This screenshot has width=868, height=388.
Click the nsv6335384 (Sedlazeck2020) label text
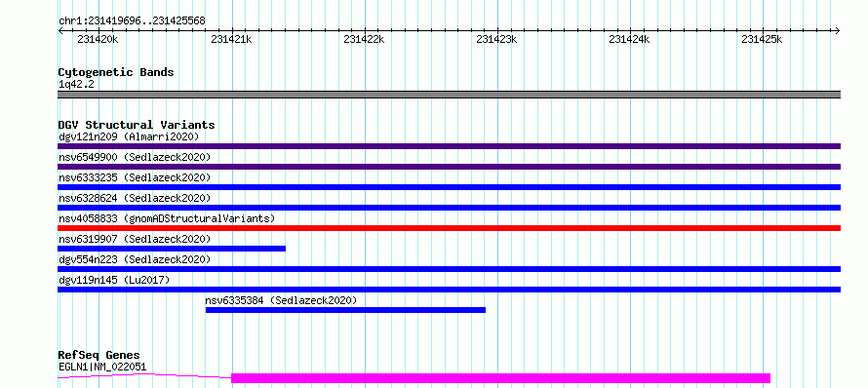click(x=281, y=300)
